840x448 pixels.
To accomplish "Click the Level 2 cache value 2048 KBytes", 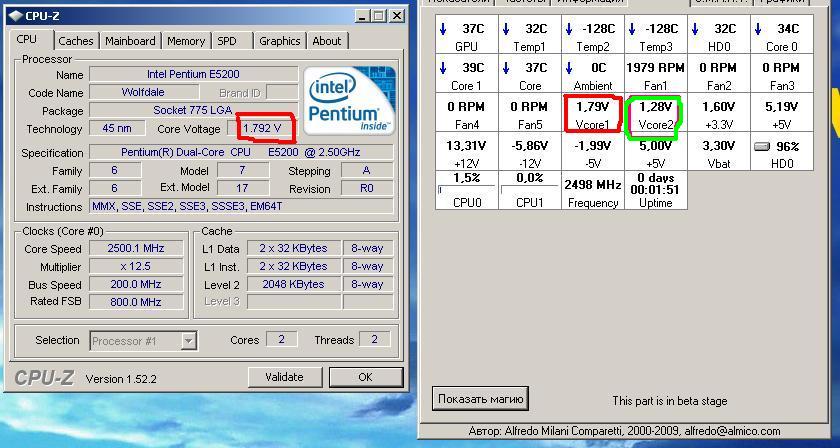I will click(x=294, y=285).
